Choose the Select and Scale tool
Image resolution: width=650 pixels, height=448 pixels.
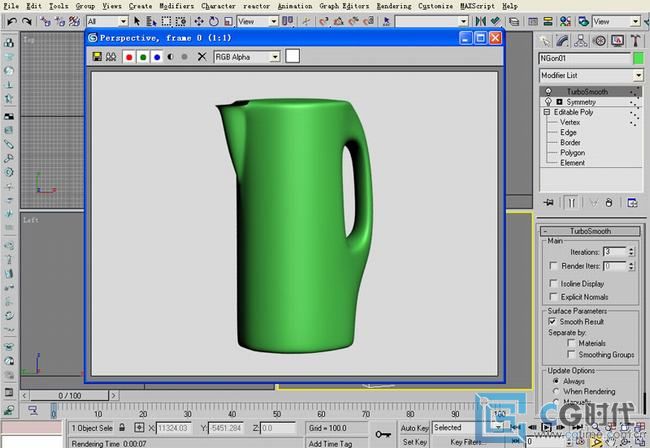[228, 21]
